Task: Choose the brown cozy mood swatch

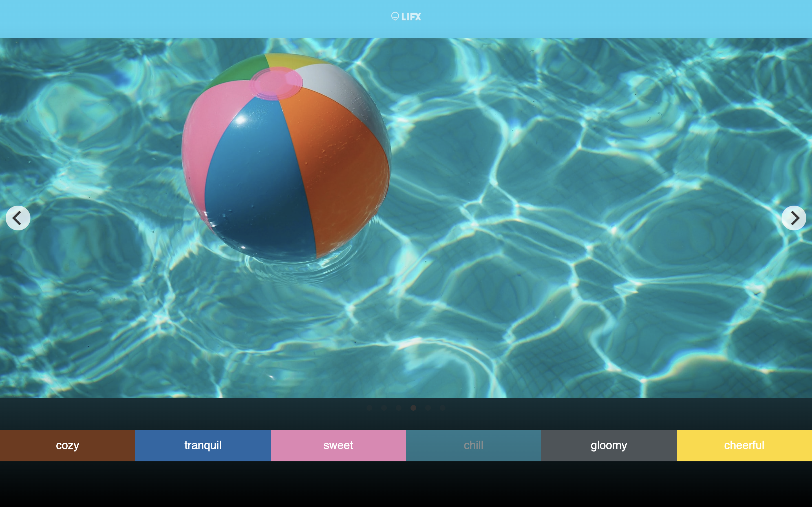Action: 67,445
